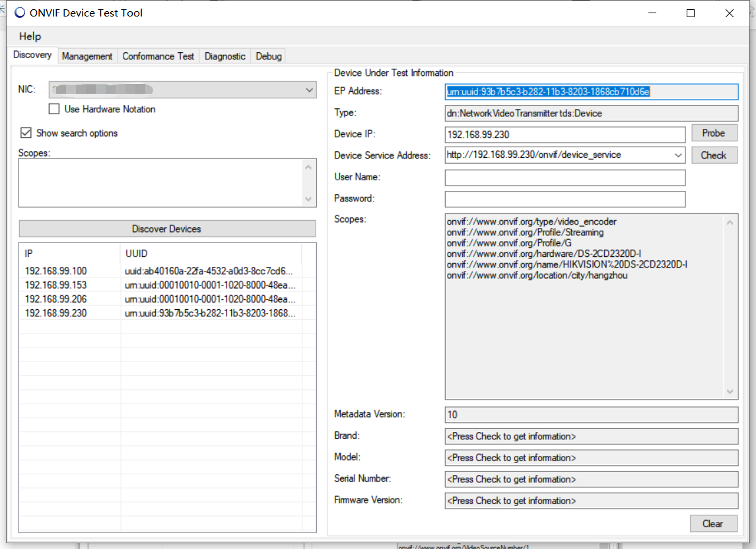Sort device list by IP column header

point(70,253)
